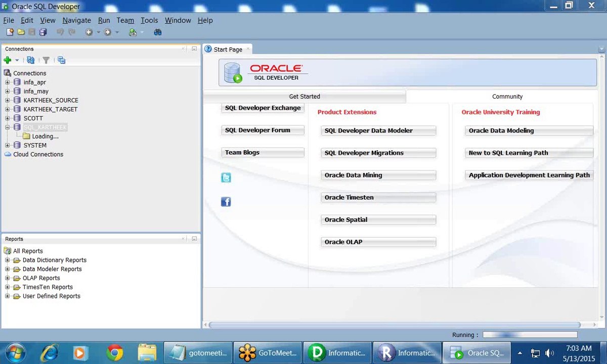
Task: Click the Facebook icon on Start Page
Action: (x=226, y=202)
